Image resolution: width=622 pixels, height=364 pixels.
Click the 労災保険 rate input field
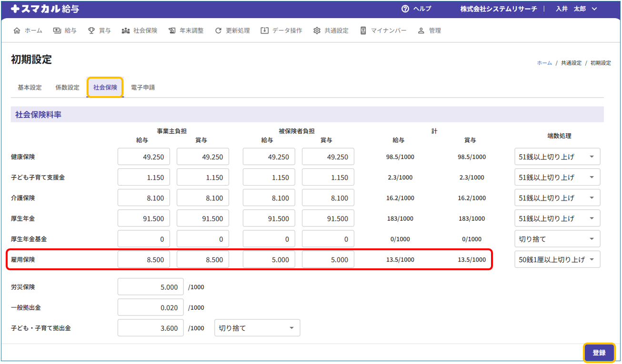click(150, 287)
